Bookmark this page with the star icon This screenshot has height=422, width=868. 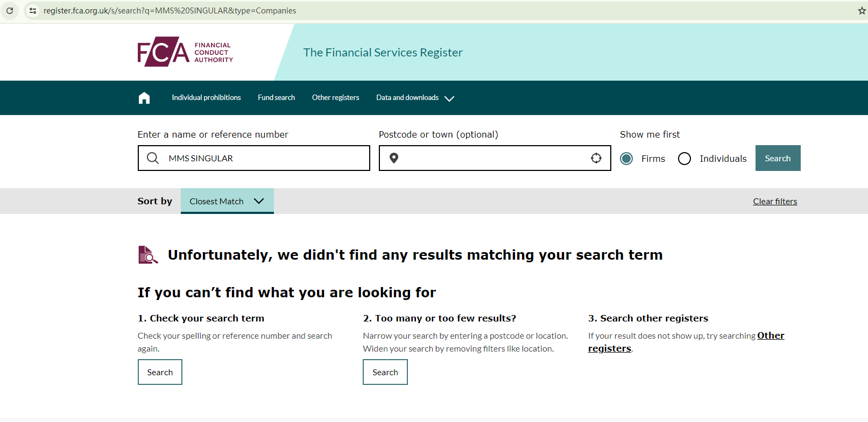click(862, 11)
